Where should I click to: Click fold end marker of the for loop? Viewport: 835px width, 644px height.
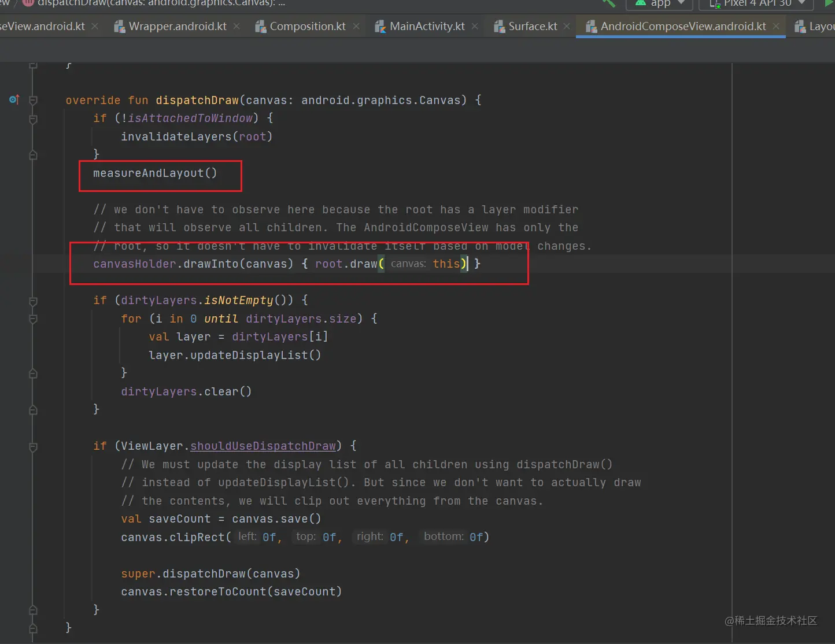tap(33, 373)
